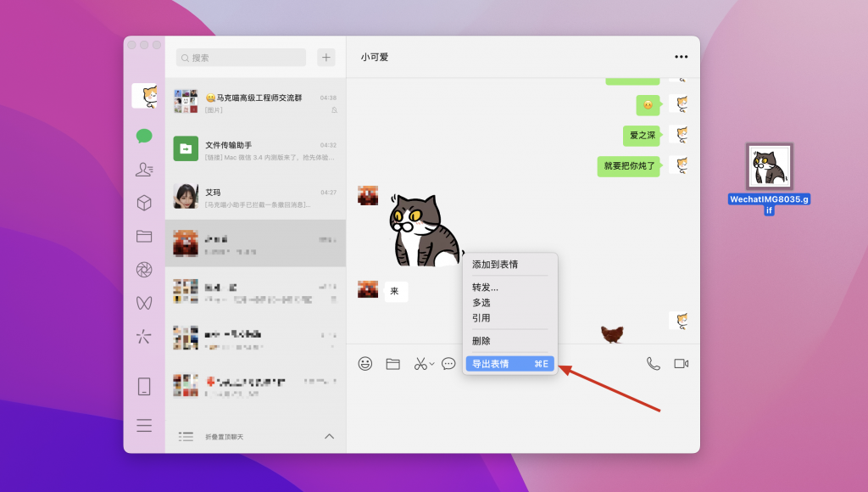Switch to Chats in the sidebar
Screen dimensions: 868x492
click(x=143, y=137)
